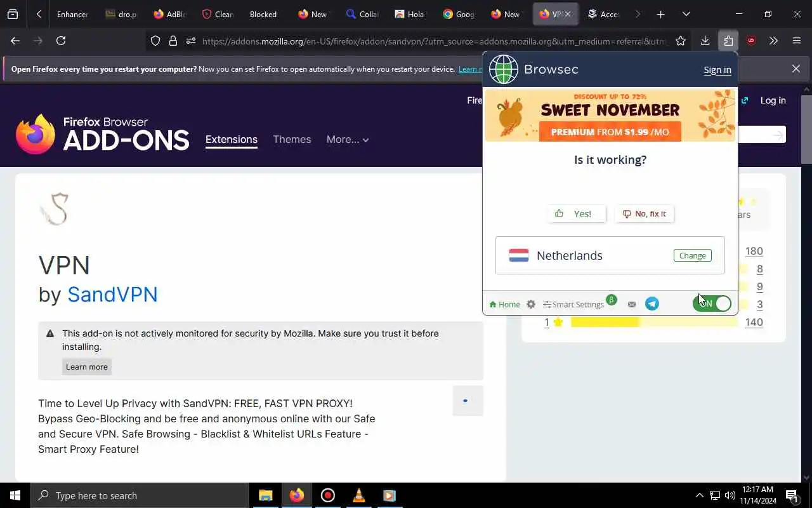Click the SandVPN add-on icon
Viewport: 812px width, 508px height.
point(55,209)
